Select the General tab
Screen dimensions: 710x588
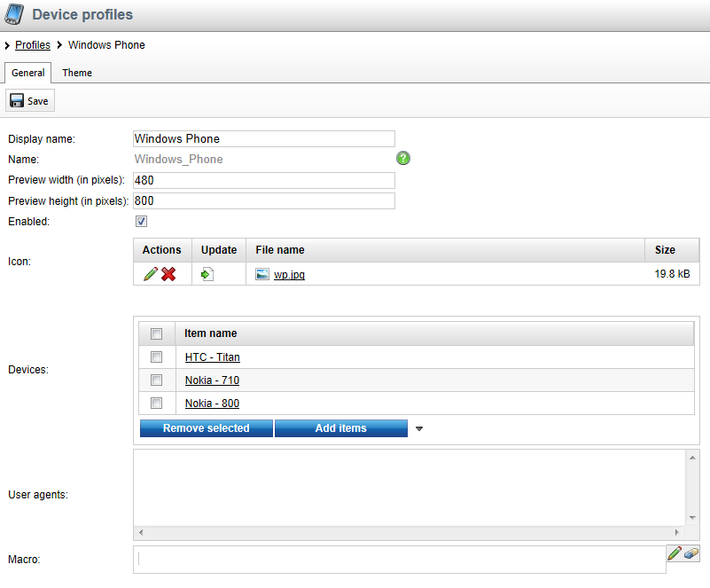pos(28,73)
